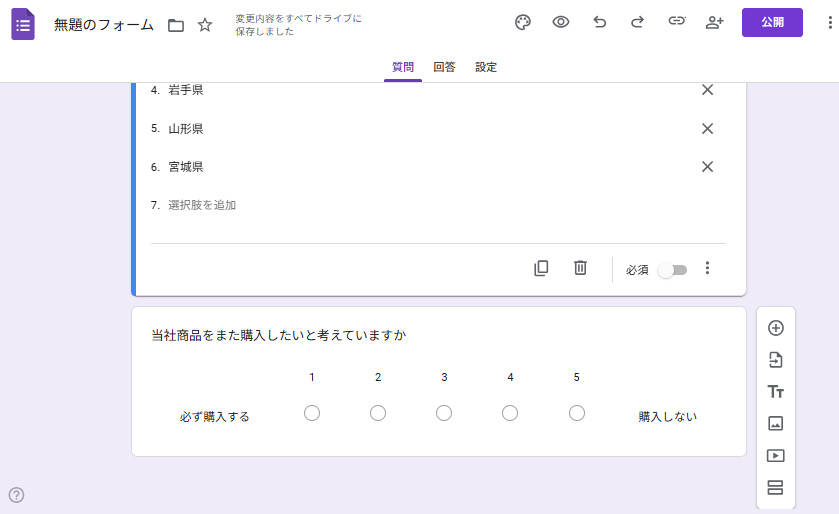This screenshot has height=514, width=839.
Task: Open question options three-dot menu
Action: click(x=707, y=268)
